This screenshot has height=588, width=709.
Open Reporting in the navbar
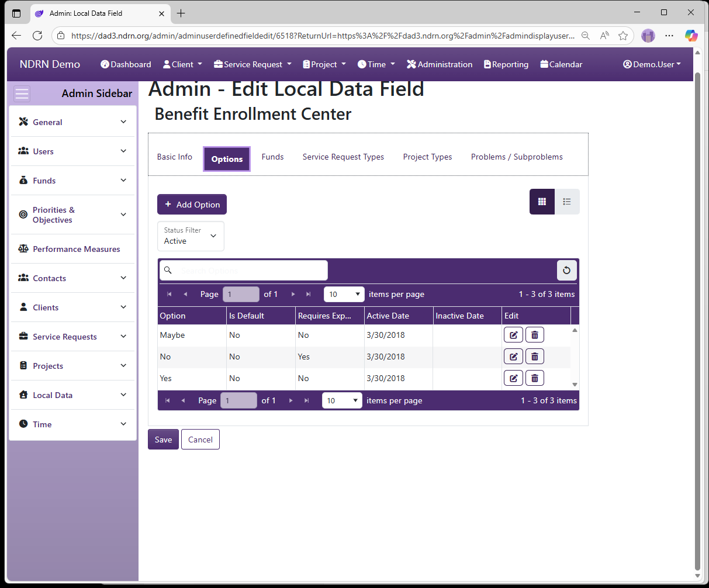click(x=506, y=64)
